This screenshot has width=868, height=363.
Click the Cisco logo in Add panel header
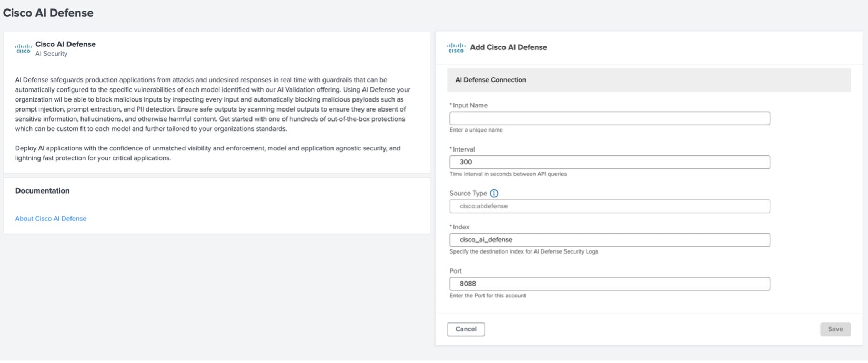(456, 48)
